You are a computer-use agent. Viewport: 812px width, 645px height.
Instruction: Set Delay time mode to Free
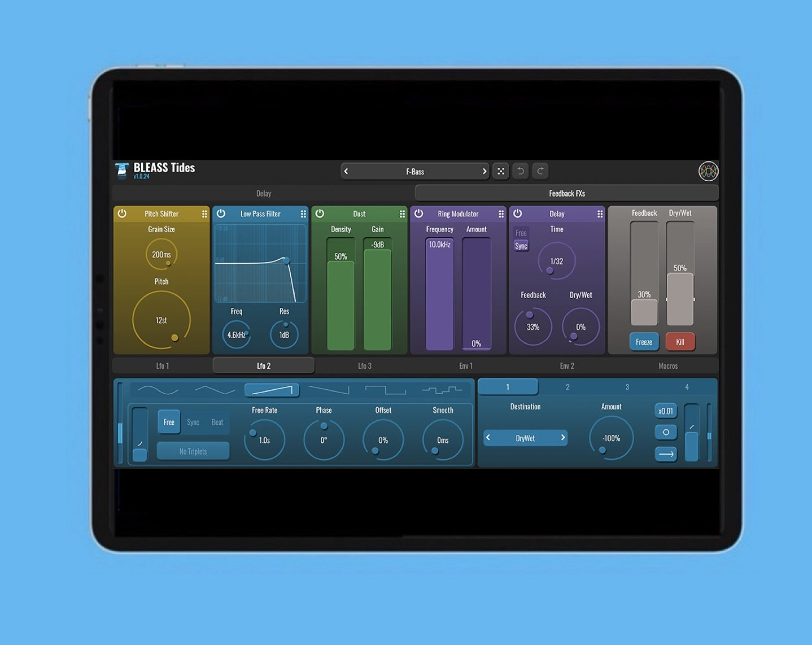click(x=521, y=233)
